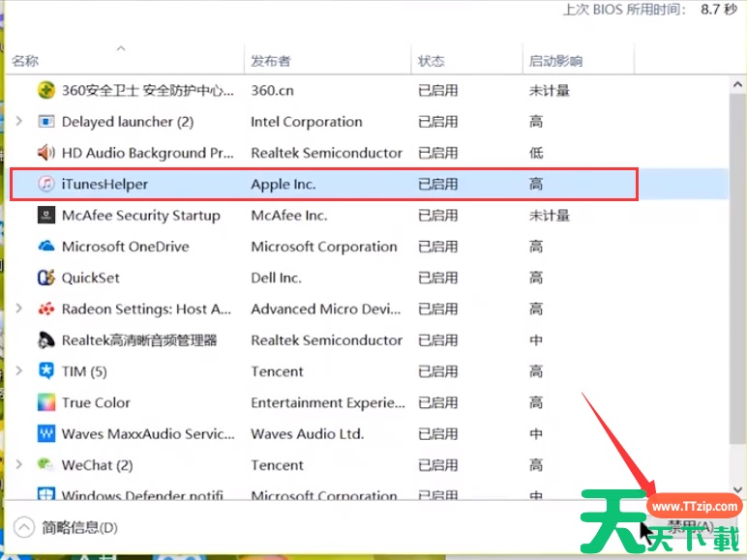The height and width of the screenshot is (560, 747).
Task: Click publisher Entertainment Experie...
Action: pos(328,403)
